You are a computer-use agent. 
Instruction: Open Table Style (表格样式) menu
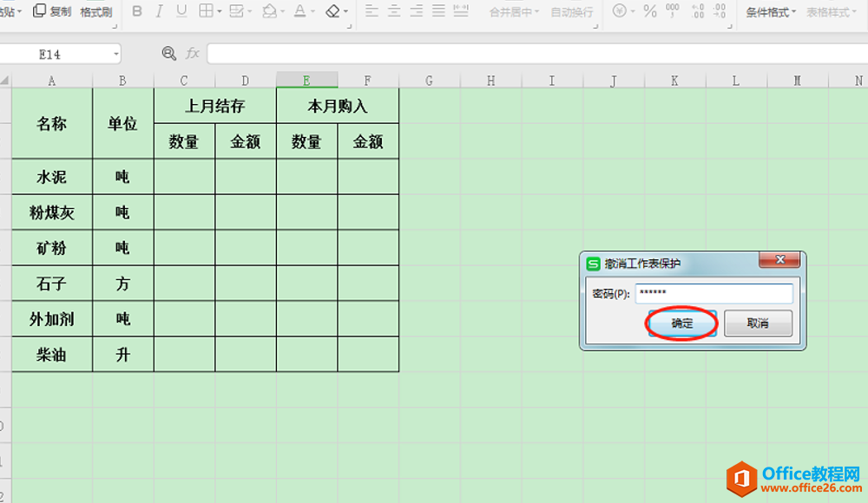(x=831, y=12)
